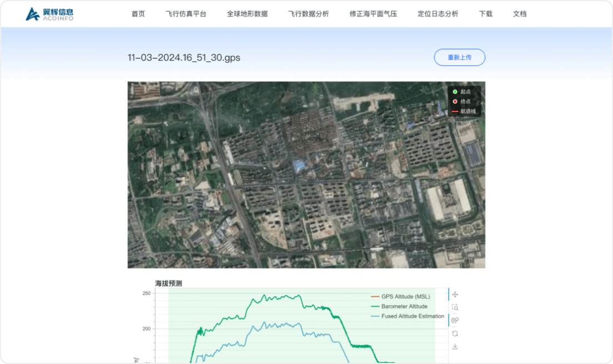Click the satellite map view

click(306, 175)
